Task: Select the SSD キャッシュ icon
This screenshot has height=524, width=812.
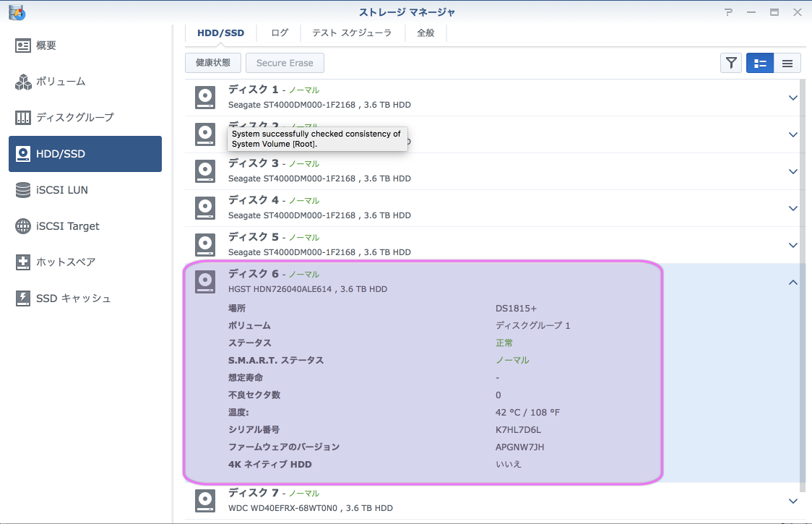Action: [23, 298]
